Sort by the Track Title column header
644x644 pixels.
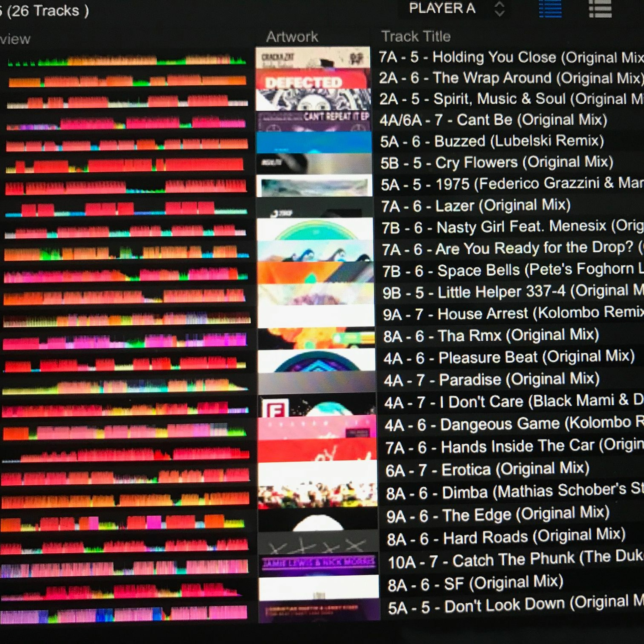[x=416, y=36]
